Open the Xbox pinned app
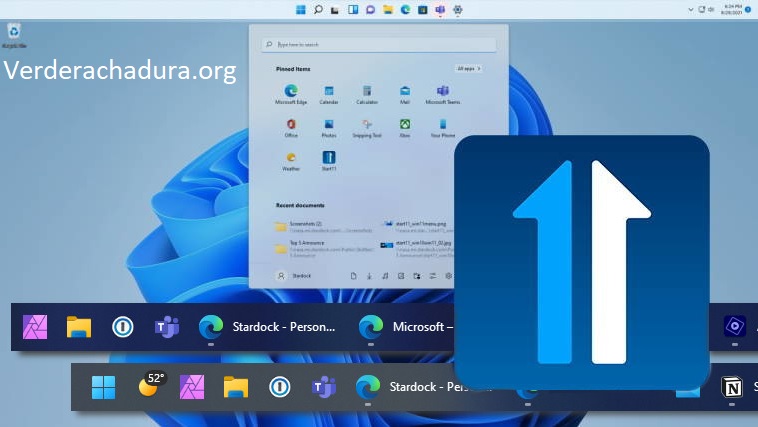Screen dimensions: 758x427 [405, 128]
